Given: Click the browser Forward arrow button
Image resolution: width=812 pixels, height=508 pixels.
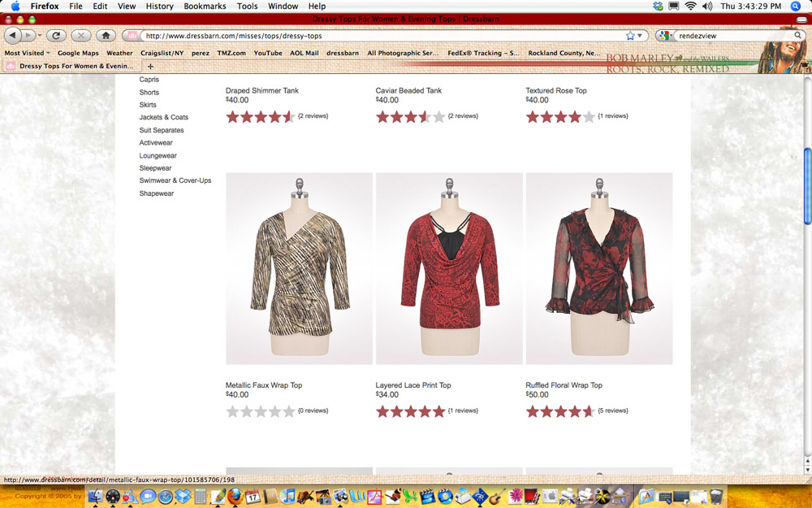Looking at the screenshot, I should [28, 35].
